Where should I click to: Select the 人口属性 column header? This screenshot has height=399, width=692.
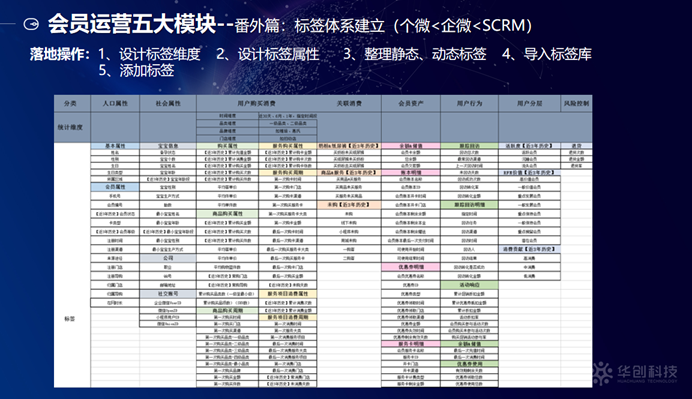pyautogui.click(x=115, y=103)
